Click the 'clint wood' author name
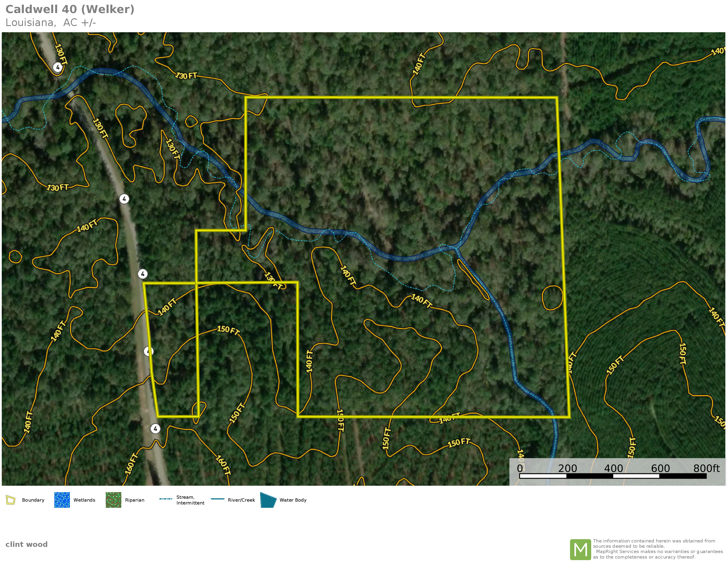728x563 pixels. coord(27,544)
